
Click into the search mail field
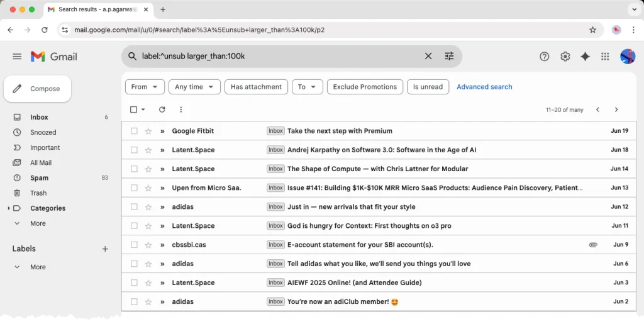coord(279,57)
